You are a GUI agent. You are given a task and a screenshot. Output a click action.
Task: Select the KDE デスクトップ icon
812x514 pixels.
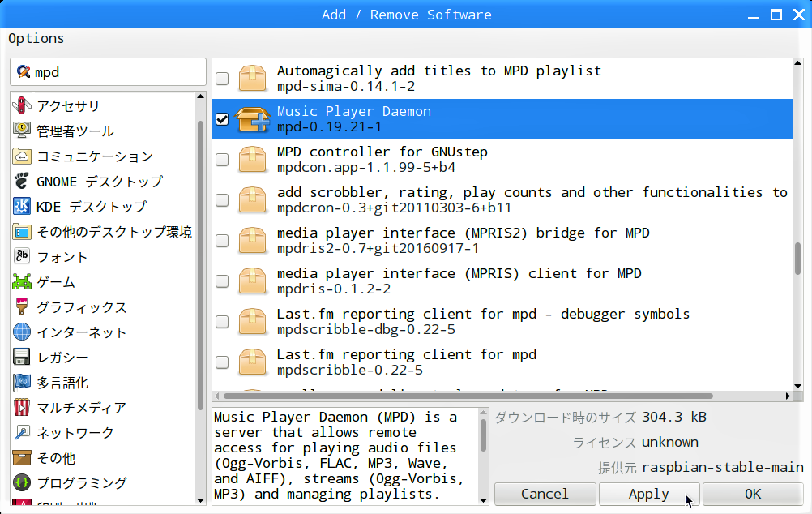click(22, 206)
